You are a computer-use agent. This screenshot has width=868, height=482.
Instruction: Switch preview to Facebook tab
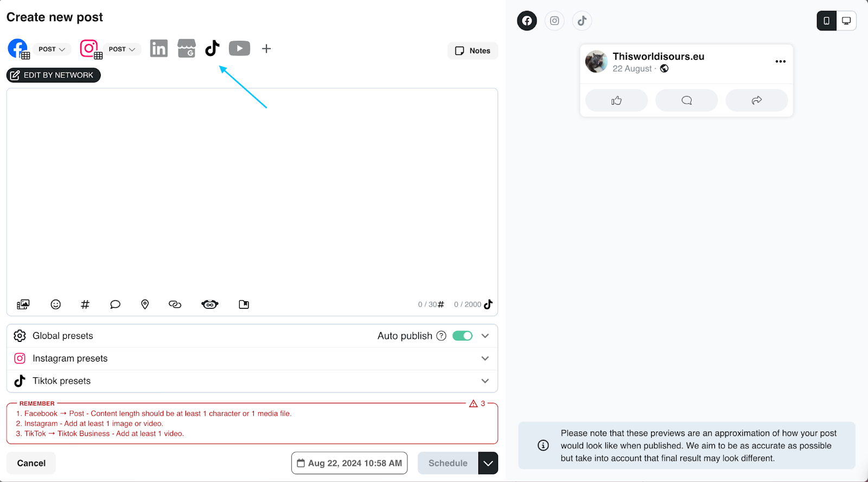[x=527, y=21]
